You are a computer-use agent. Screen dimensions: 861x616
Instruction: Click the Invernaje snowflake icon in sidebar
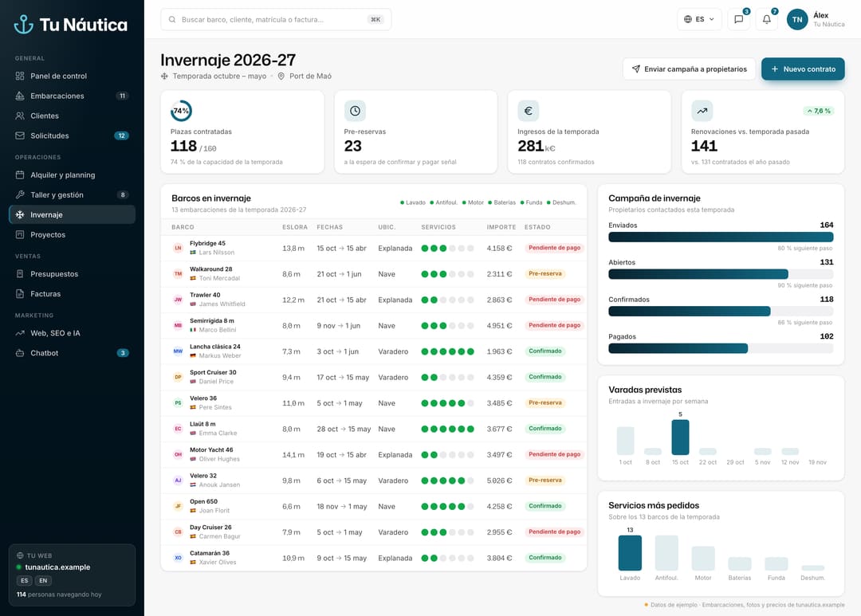pyautogui.click(x=20, y=214)
